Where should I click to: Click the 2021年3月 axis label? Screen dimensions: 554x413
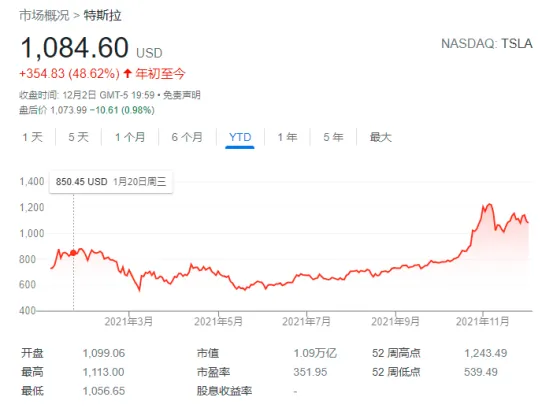[x=129, y=322]
